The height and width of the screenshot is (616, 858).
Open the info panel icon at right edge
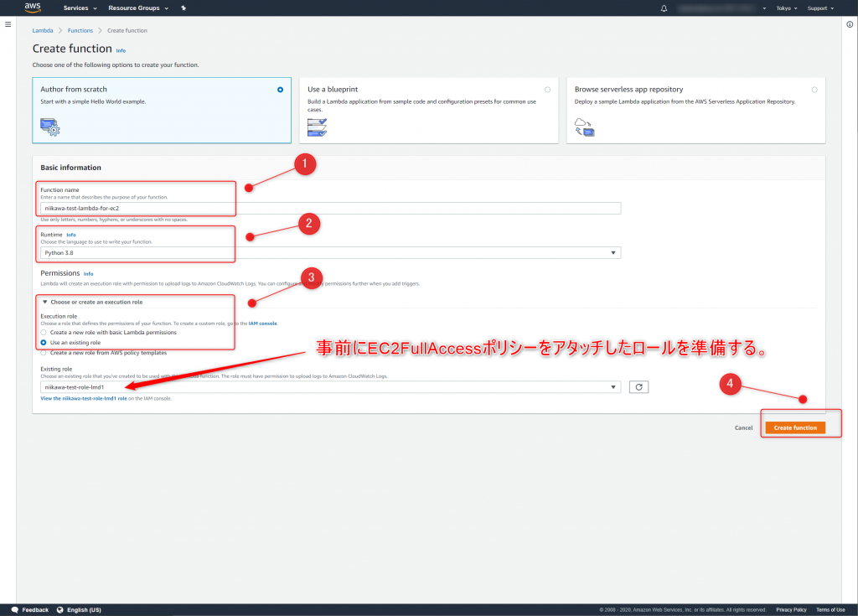[850, 24]
